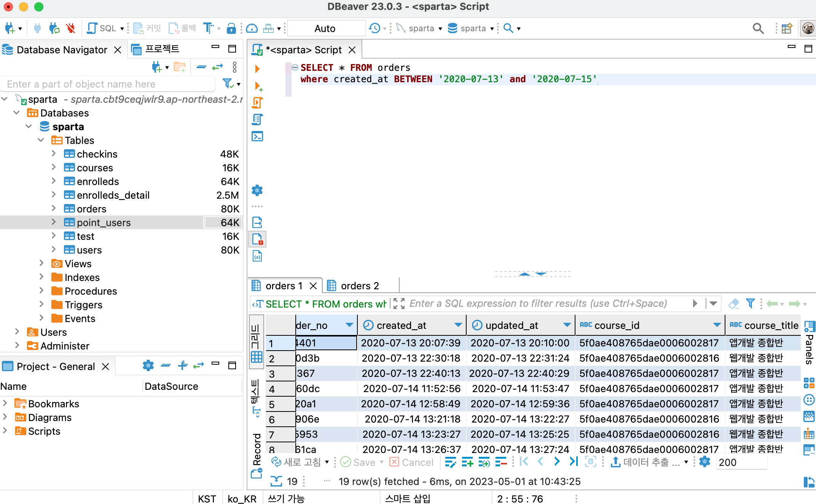Click the execute script icon in editor sidebar
816x504 pixels.
[257, 103]
